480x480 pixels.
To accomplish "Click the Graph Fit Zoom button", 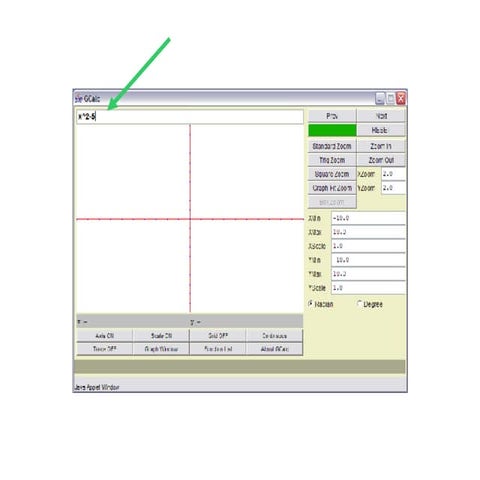I will pyautogui.click(x=332, y=188).
